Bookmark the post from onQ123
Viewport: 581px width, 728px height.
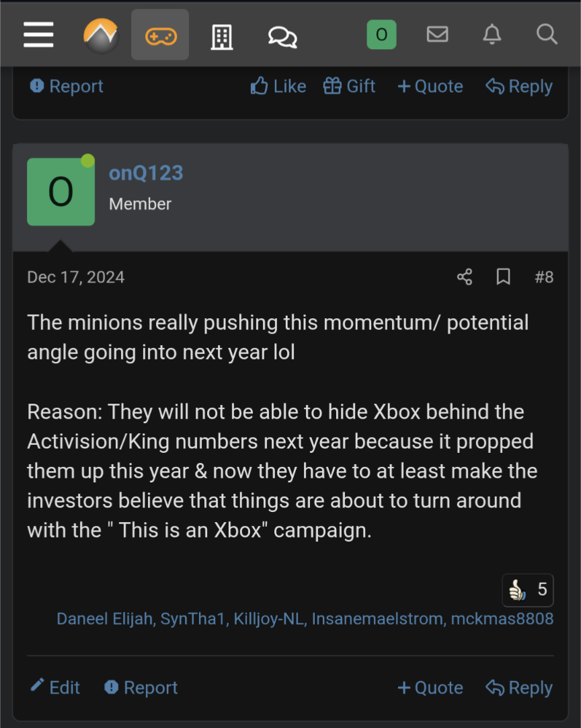[503, 277]
